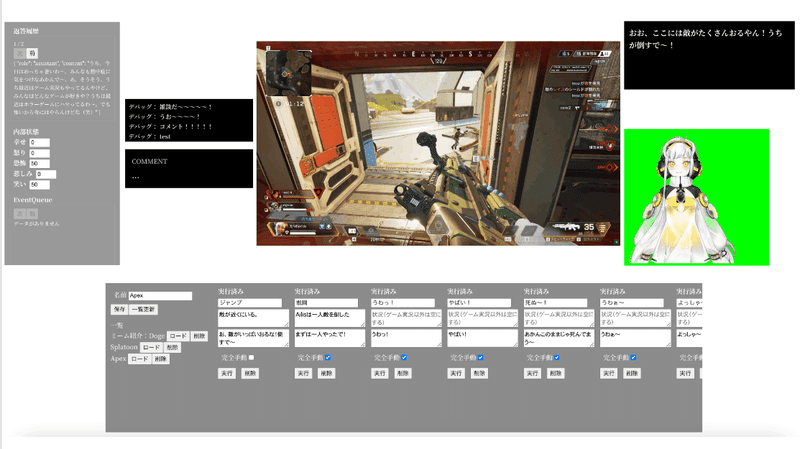Click the avatar character on green screen
The image size is (800, 449).
click(684, 200)
